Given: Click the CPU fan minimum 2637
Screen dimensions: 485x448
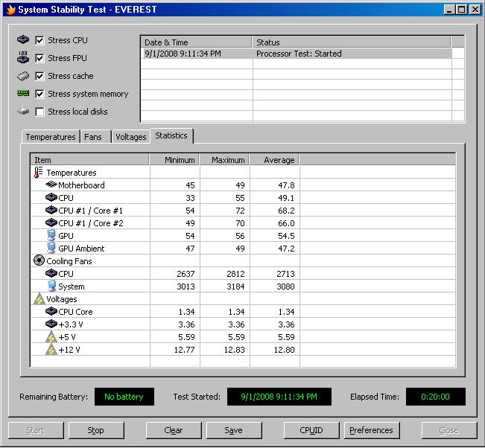Looking at the screenshot, I should pyautogui.click(x=186, y=274).
